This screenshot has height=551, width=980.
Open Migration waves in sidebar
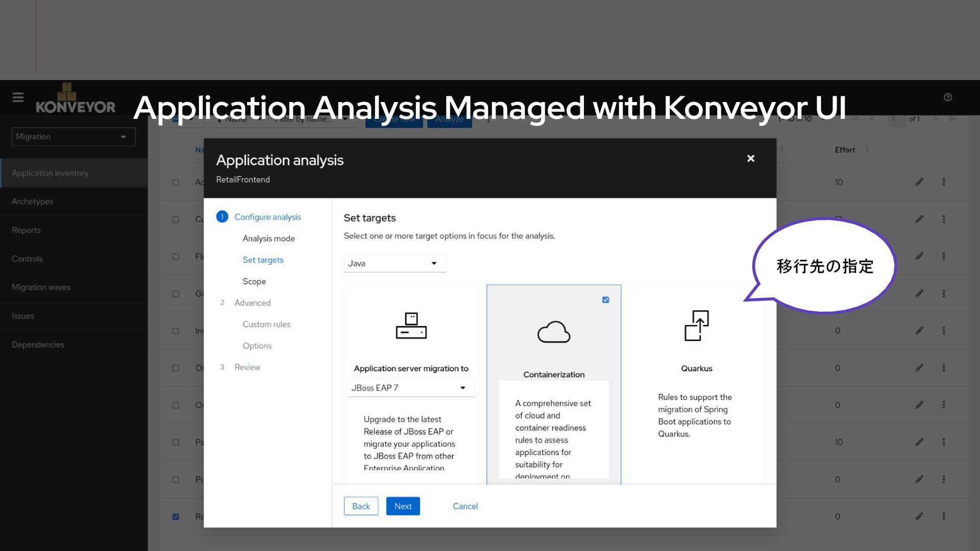coord(41,287)
